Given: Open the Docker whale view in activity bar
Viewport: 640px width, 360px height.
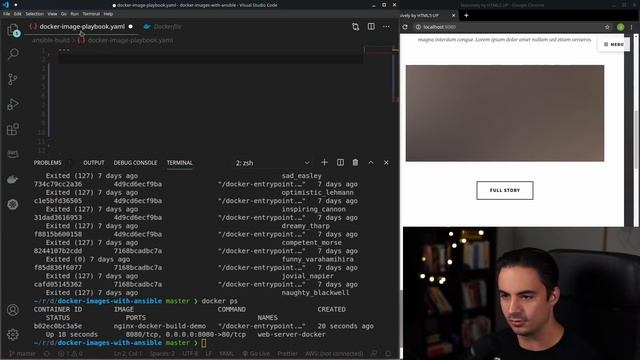Looking at the screenshot, I should point(13,179).
